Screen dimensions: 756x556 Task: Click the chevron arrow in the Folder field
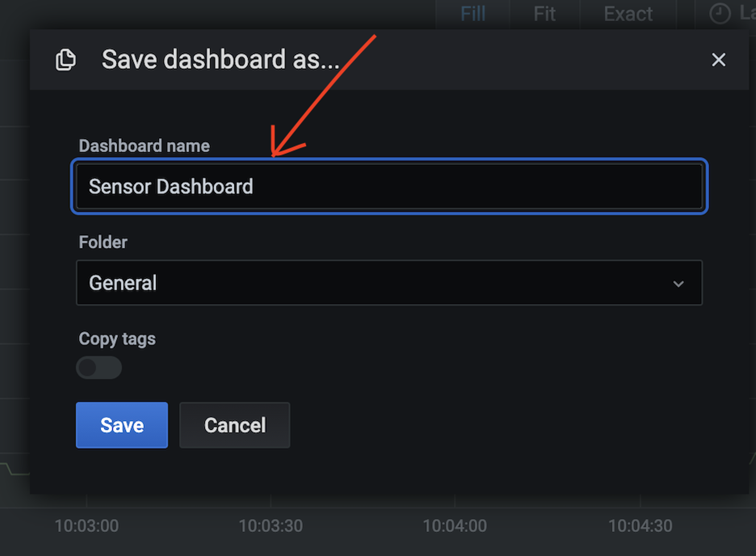[678, 284]
